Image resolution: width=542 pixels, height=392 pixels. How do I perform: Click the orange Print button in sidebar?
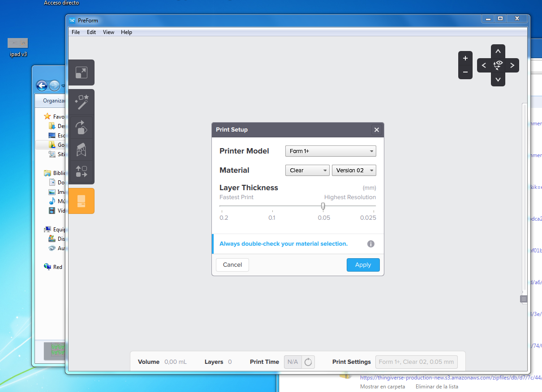point(81,201)
